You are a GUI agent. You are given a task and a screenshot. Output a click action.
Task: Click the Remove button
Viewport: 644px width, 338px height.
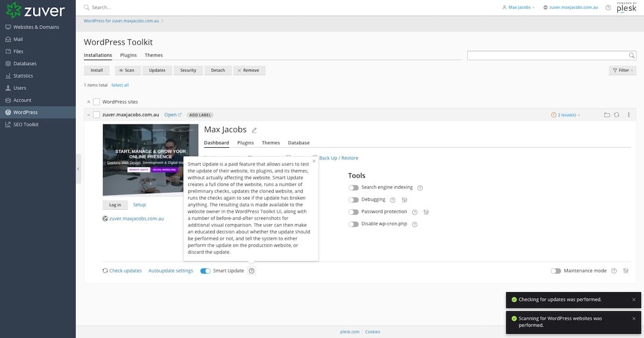pyautogui.click(x=249, y=70)
